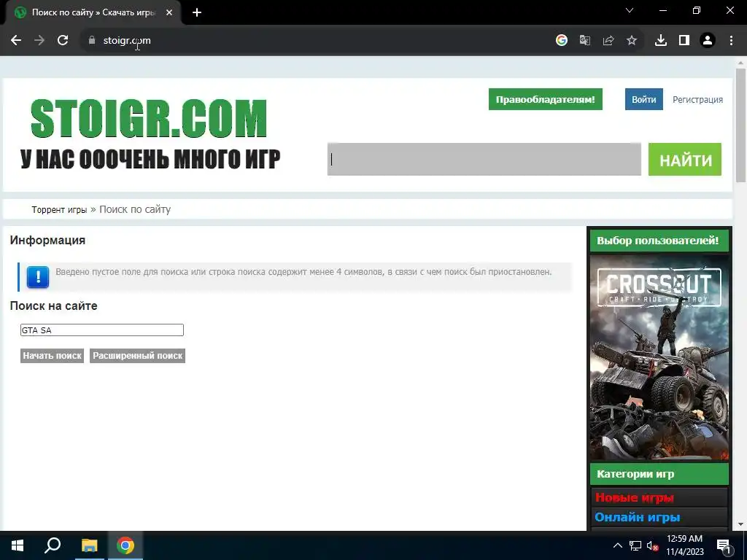Go back to the previous page
Image resolution: width=747 pixels, height=560 pixels.
[16, 41]
